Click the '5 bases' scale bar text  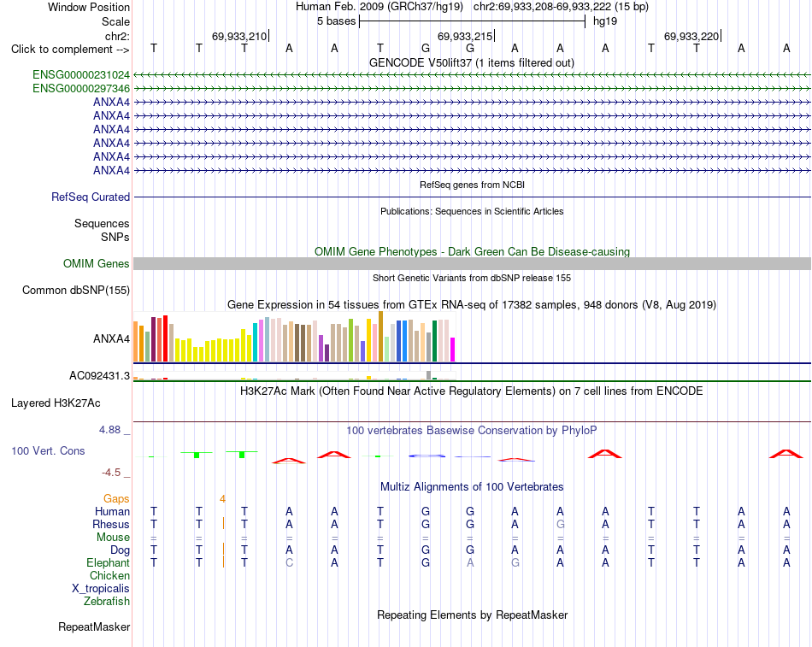point(337,21)
